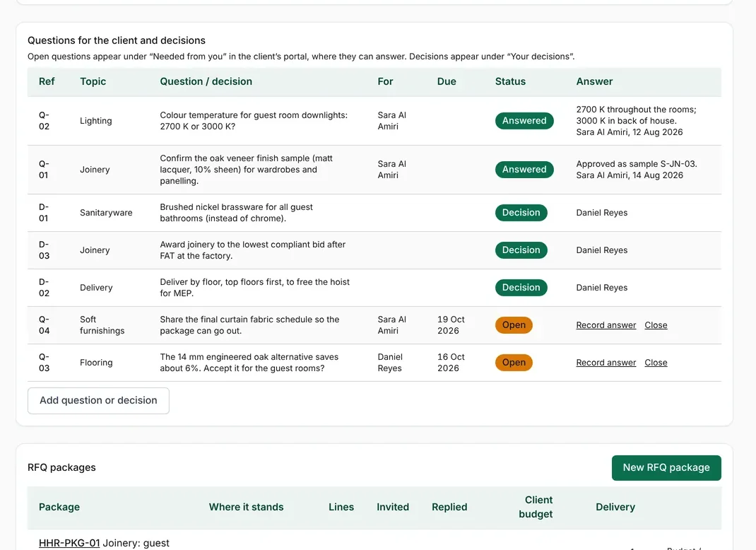This screenshot has height=550, width=756.
Task: Click the Q-03 reference cell
Action: tap(44, 363)
